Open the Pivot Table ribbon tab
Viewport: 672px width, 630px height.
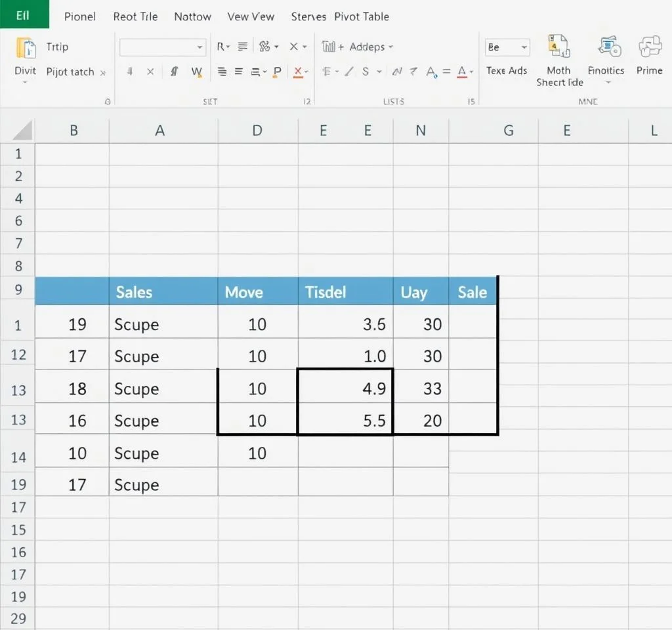coord(362,16)
